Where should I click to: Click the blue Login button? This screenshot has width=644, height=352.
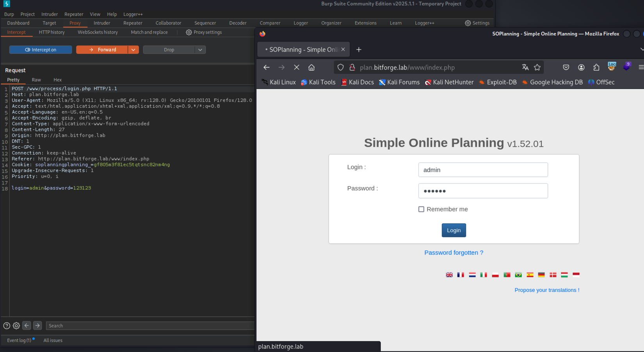click(454, 230)
